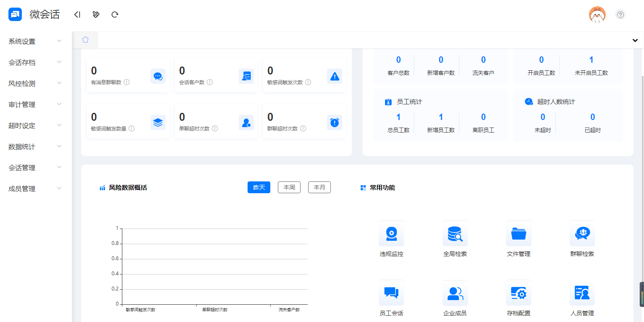Open the 全局检索 shortcut icon
Viewport: 644px width, 322px height.
[x=455, y=234]
